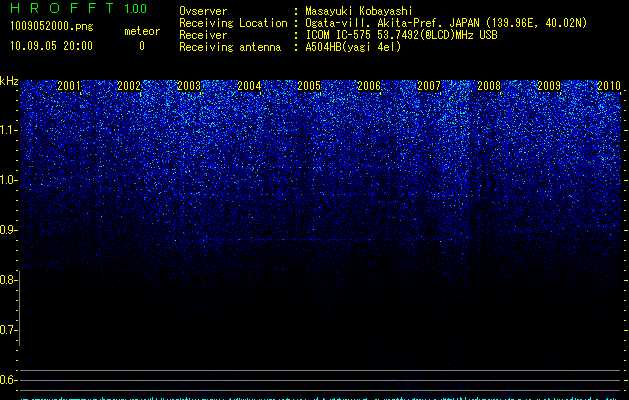Image resolution: width=629 pixels, height=400 pixels.
Task: Click the Ovserver label
Action: coord(203,11)
